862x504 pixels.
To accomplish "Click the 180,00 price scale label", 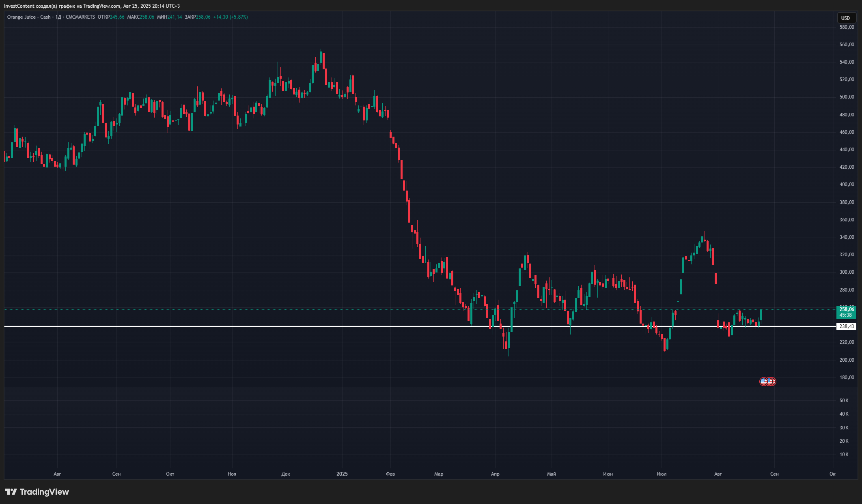I will pos(847,377).
